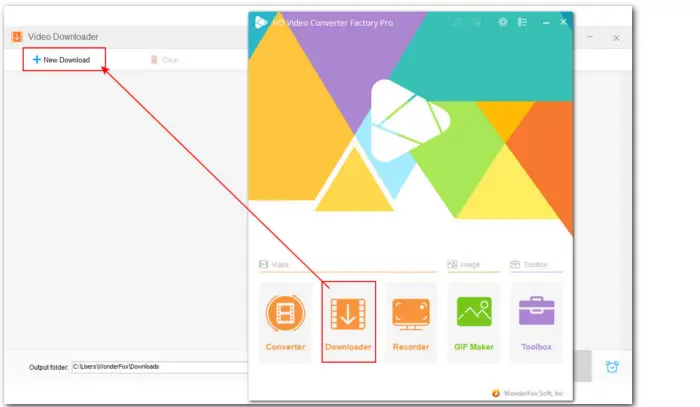Click HD Video Converter Factory logo icon
Image resolution: width=700 pixels, height=407 pixels.
tap(260, 22)
